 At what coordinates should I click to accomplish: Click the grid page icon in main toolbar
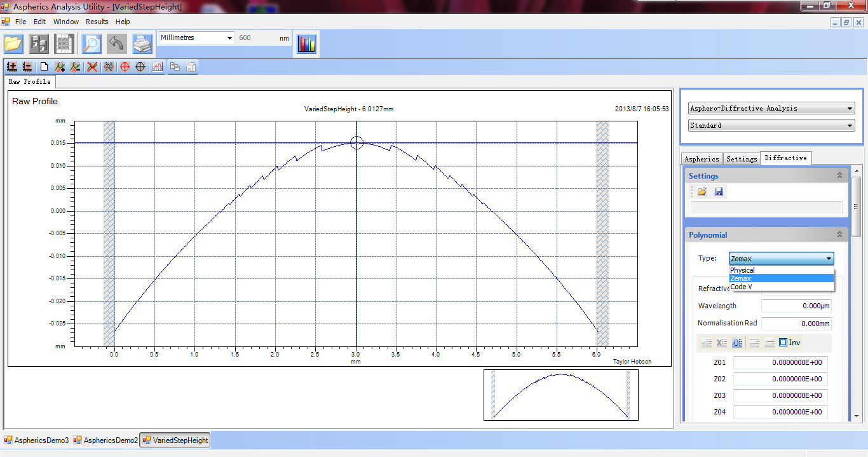65,44
